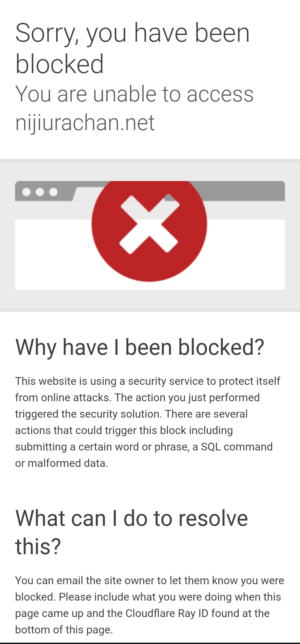Click the "You are unable to access" subheading
Screen dimensions: 300x644
click(134, 94)
